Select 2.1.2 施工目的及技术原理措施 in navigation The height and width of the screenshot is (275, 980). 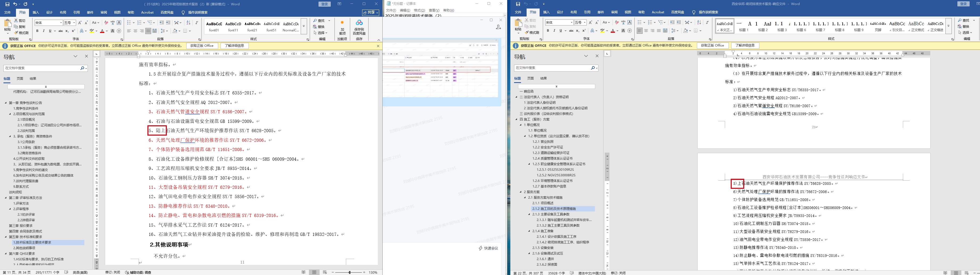tap(563, 209)
